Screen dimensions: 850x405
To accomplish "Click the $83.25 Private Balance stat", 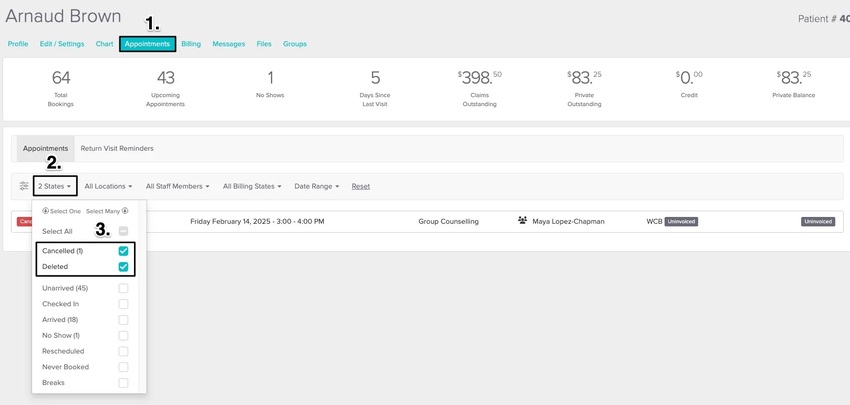I will (794, 84).
